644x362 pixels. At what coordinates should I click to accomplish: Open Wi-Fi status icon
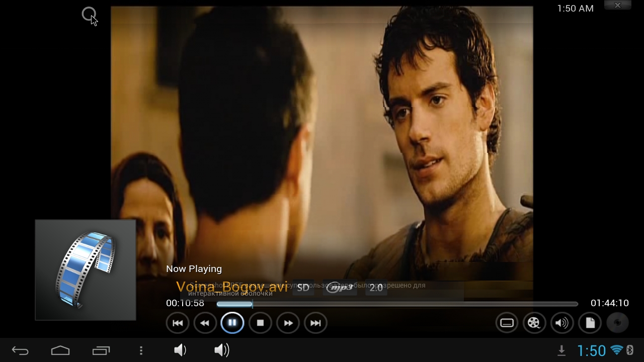tap(616, 350)
